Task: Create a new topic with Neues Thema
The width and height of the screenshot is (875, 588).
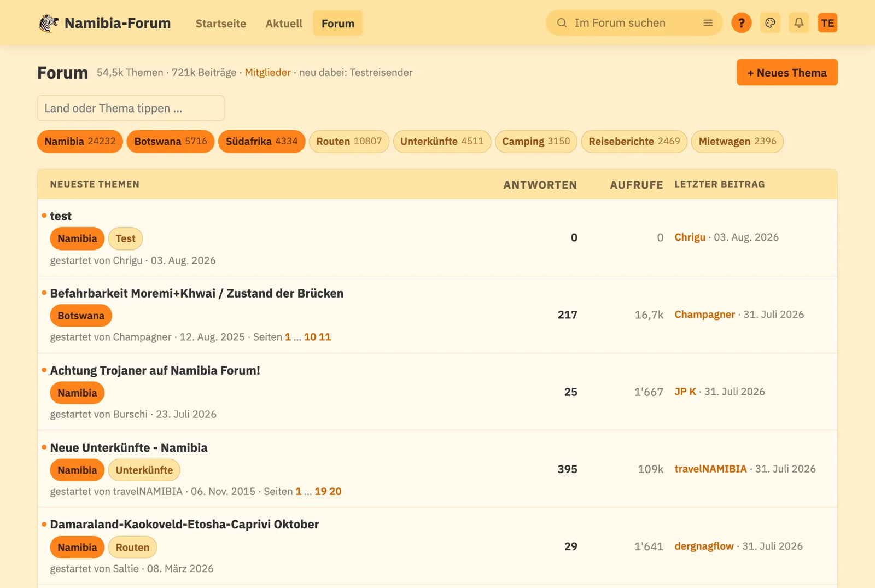Action: coord(787,72)
